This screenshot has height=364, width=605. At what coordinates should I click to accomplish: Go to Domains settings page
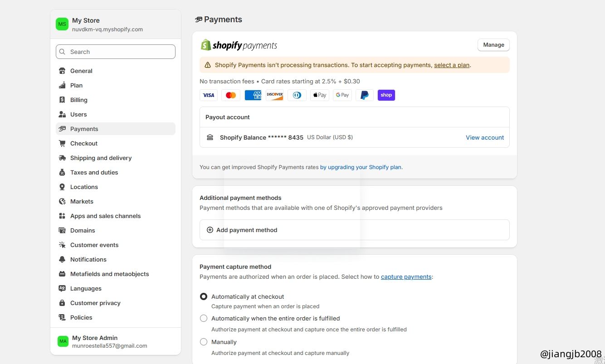83,230
